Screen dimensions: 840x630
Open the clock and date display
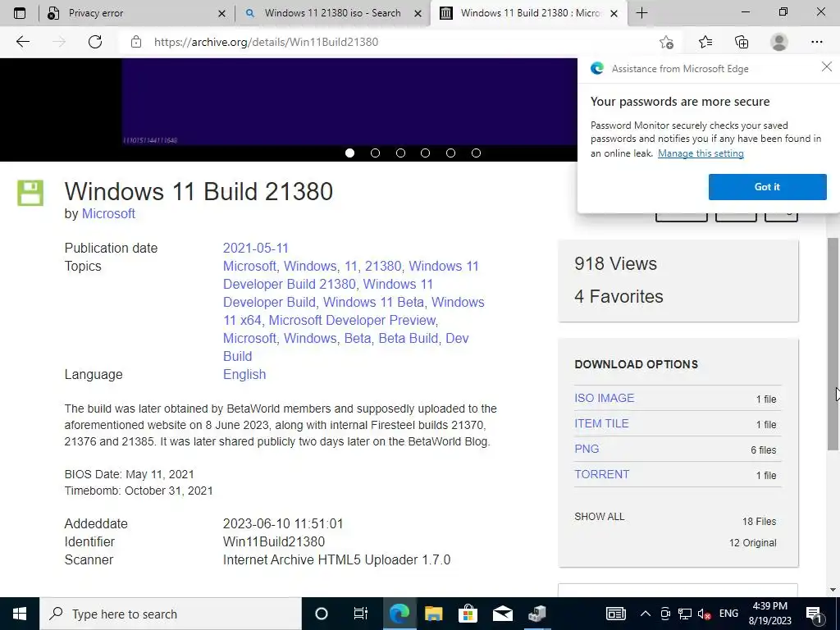click(769, 614)
